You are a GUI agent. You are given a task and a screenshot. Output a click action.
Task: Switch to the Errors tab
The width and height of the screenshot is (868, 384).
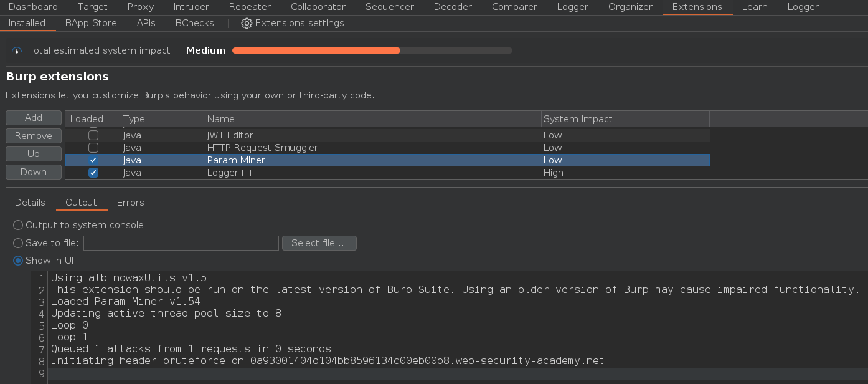(x=130, y=203)
